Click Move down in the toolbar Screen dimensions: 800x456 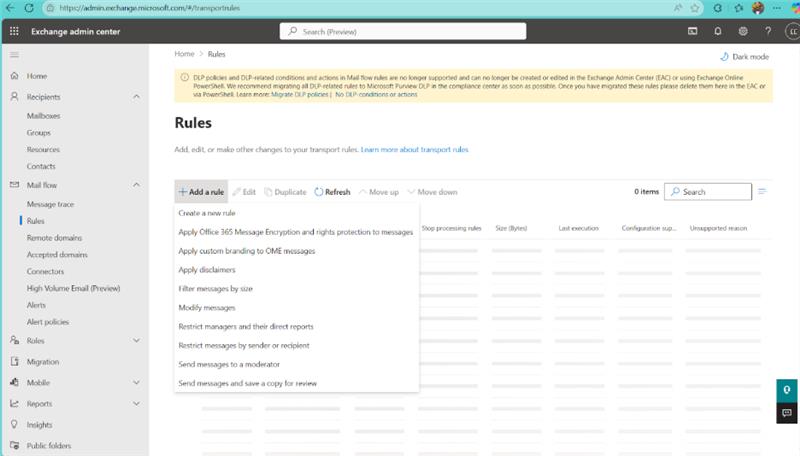(x=432, y=192)
